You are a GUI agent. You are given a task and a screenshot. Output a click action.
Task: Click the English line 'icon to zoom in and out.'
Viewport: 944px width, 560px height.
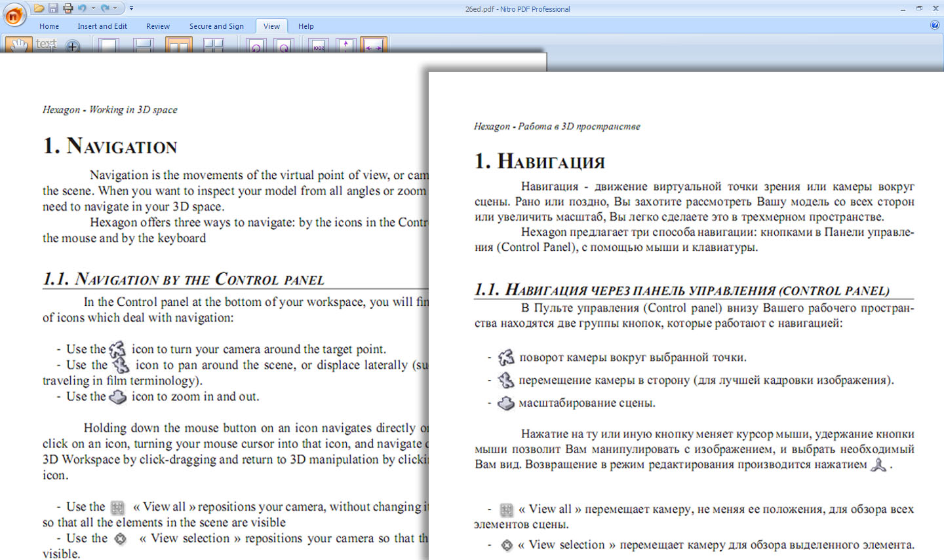[x=195, y=396]
